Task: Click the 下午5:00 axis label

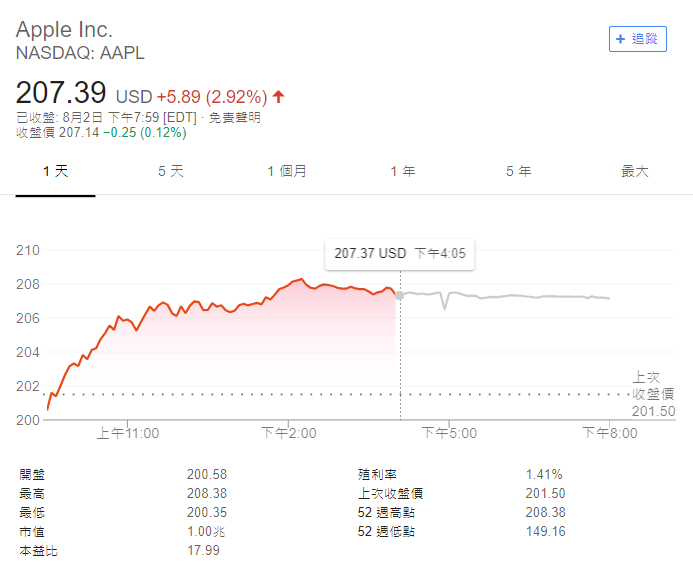Action: pos(449,433)
